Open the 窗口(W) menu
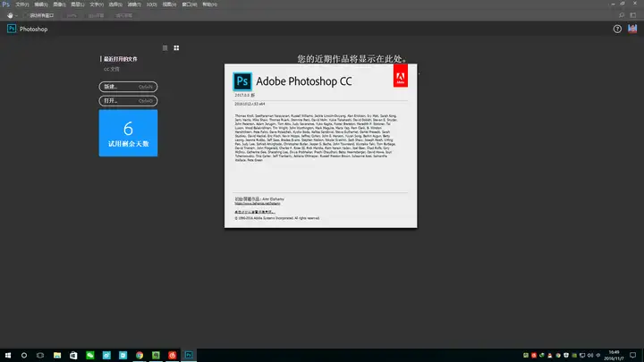Screen dimensions: 644x362 pos(190,4)
